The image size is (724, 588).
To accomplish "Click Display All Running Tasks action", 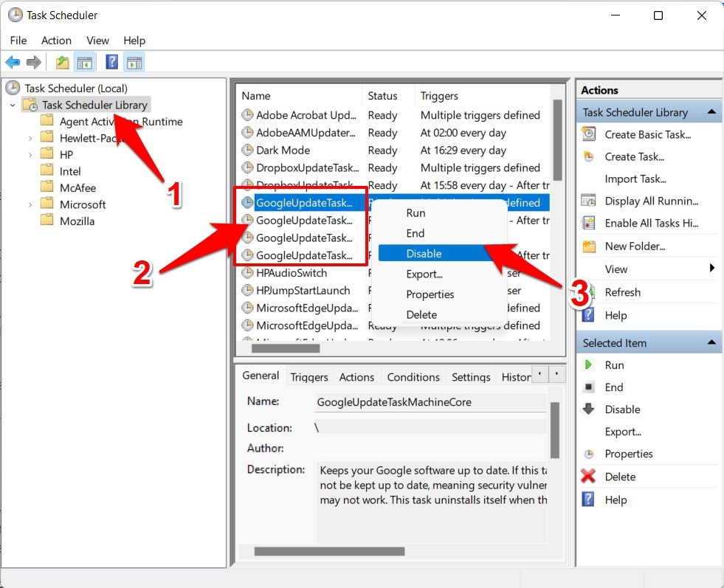I will (651, 201).
